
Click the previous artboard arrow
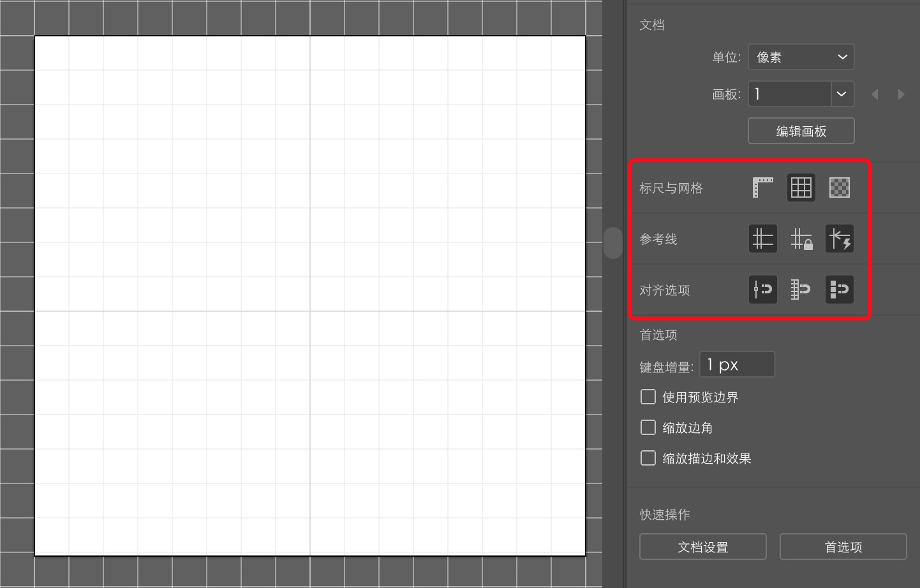(875, 94)
